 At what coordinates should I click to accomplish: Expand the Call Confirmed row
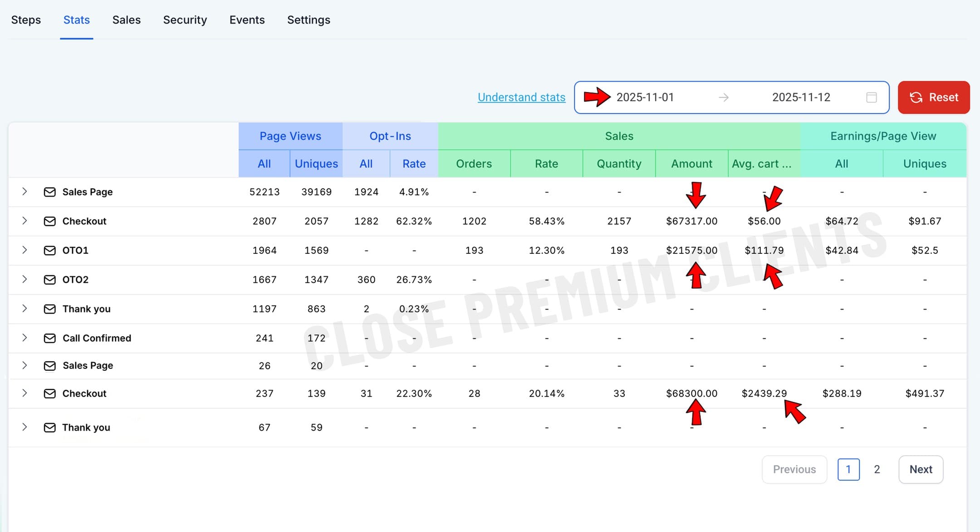click(x=24, y=337)
